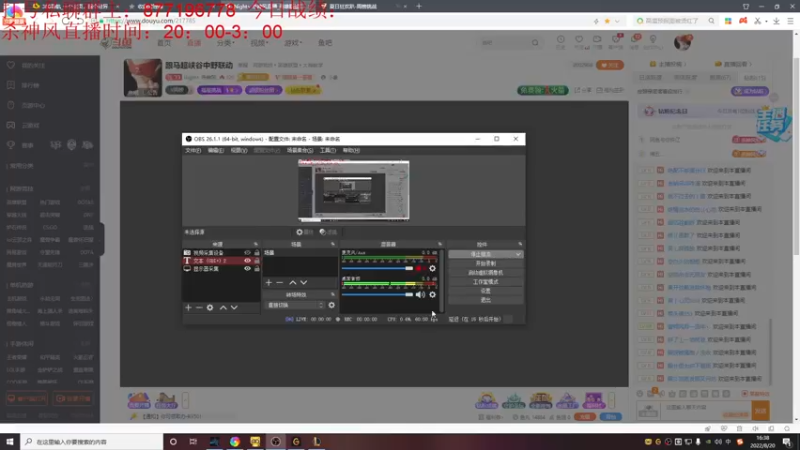Toggle visibility of display capture source
800x450 pixels.
(247, 269)
